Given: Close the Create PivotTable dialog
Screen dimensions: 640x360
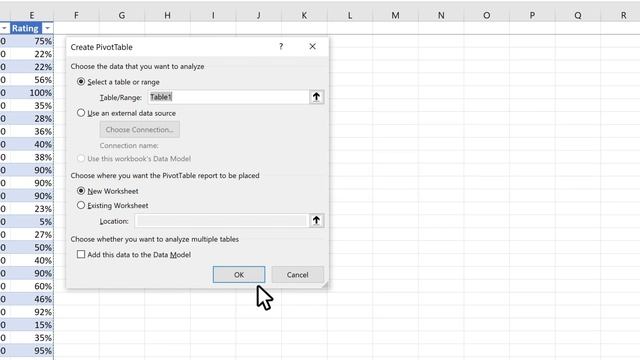Looking at the screenshot, I should tap(312, 47).
